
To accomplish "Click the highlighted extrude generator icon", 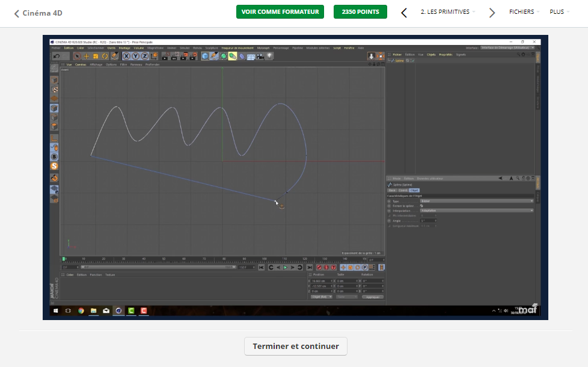I will click(x=233, y=57).
